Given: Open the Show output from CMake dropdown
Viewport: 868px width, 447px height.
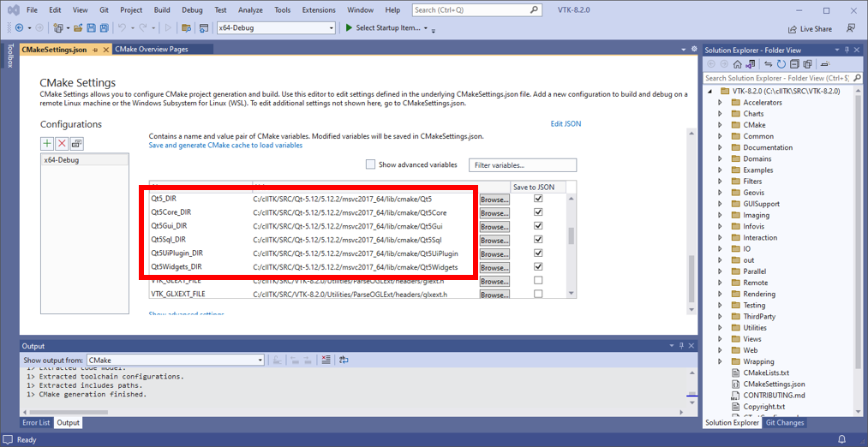Looking at the screenshot, I should (260, 360).
